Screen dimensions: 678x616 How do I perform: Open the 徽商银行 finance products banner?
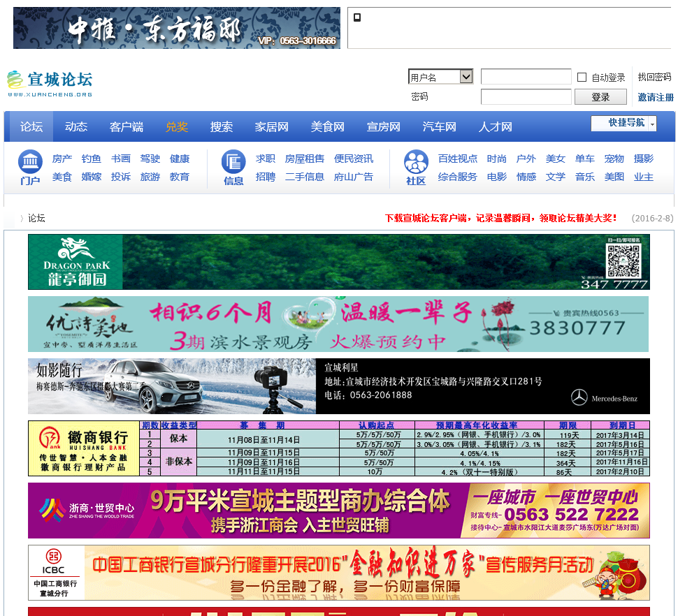click(x=338, y=448)
